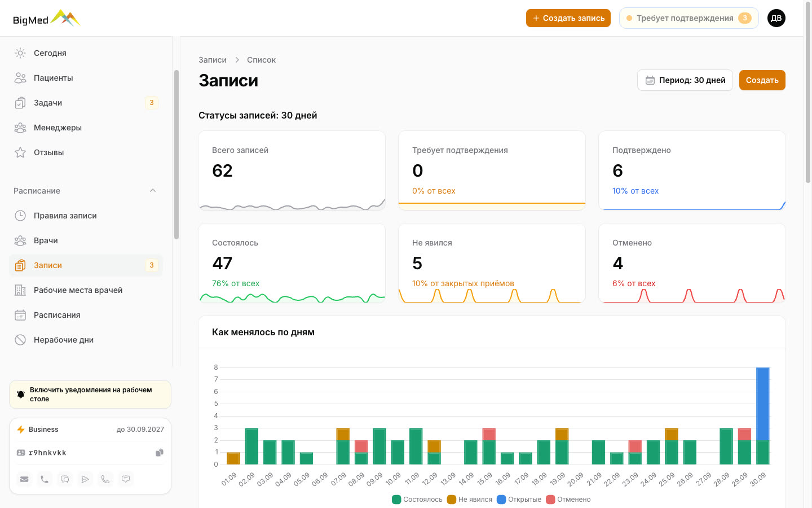Click the building icon for Рабочие места врачей

pyautogui.click(x=20, y=290)
